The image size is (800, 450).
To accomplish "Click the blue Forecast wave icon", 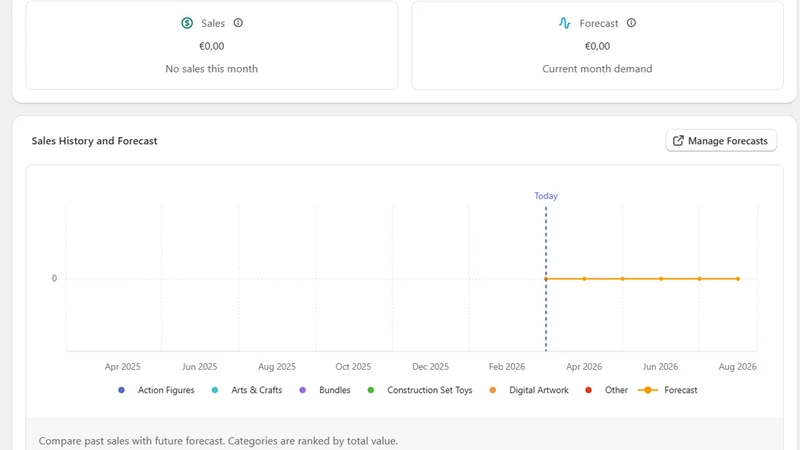I will [564, 23].
